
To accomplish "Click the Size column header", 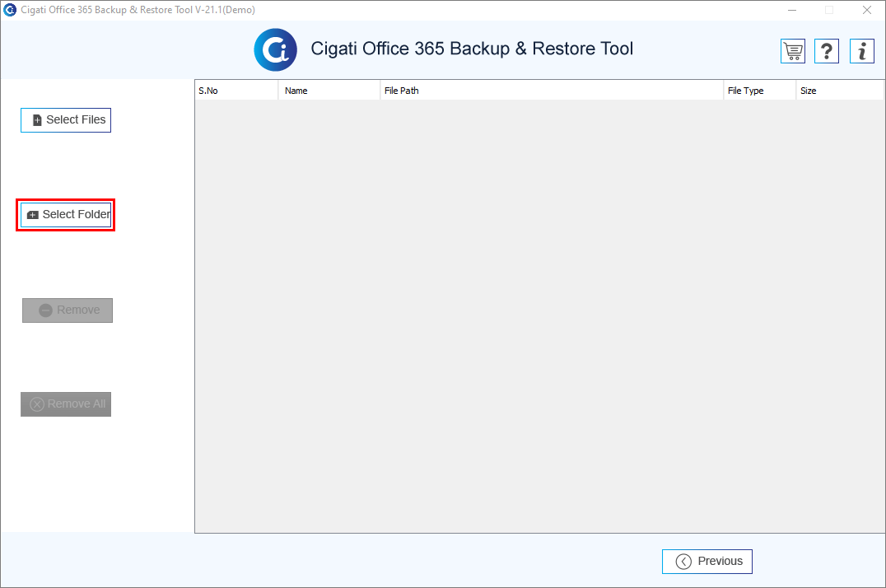I will point(840,91).
